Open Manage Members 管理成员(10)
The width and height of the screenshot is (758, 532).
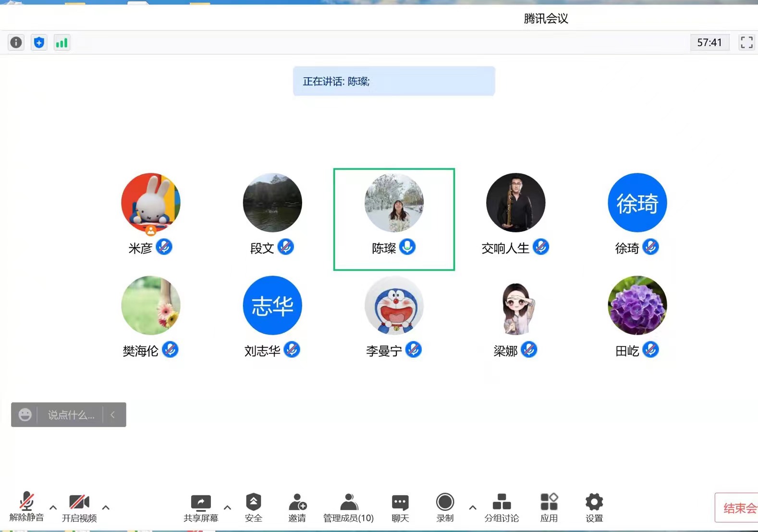[349, 508]
